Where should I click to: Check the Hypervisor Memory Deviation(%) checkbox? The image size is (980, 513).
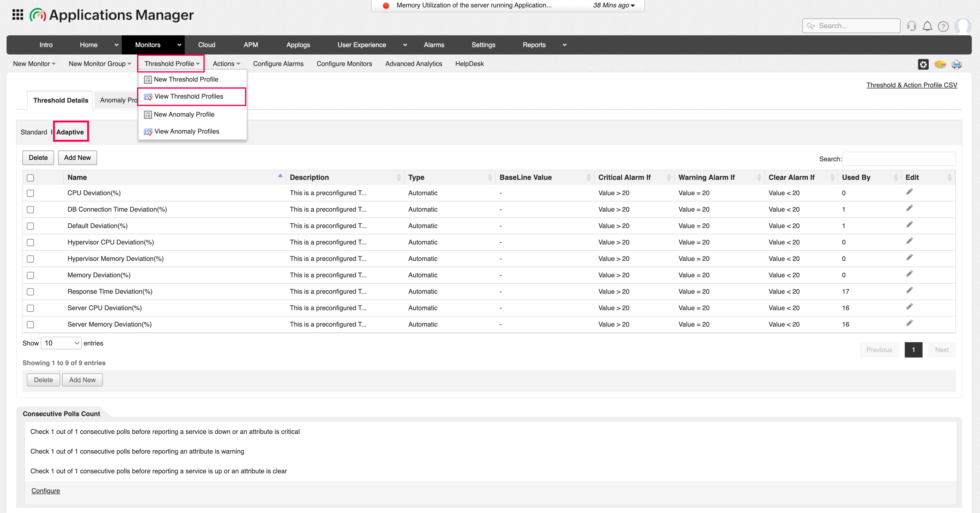coord(30,259)
